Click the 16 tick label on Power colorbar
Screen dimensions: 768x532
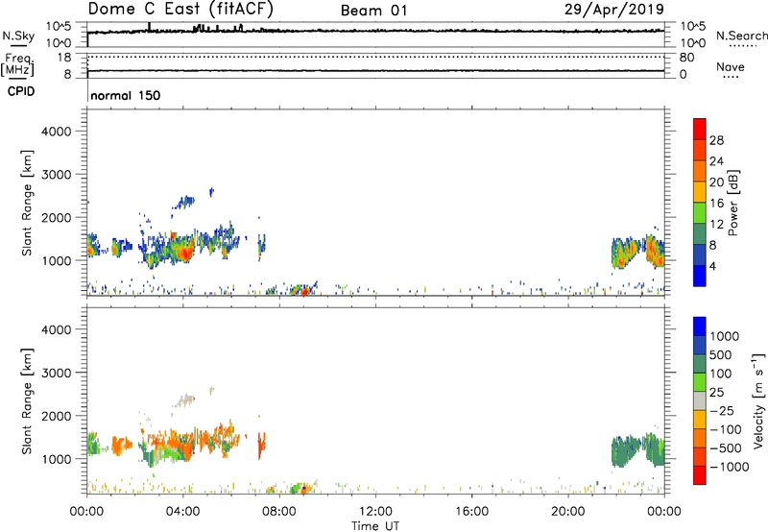coord(716,204)
